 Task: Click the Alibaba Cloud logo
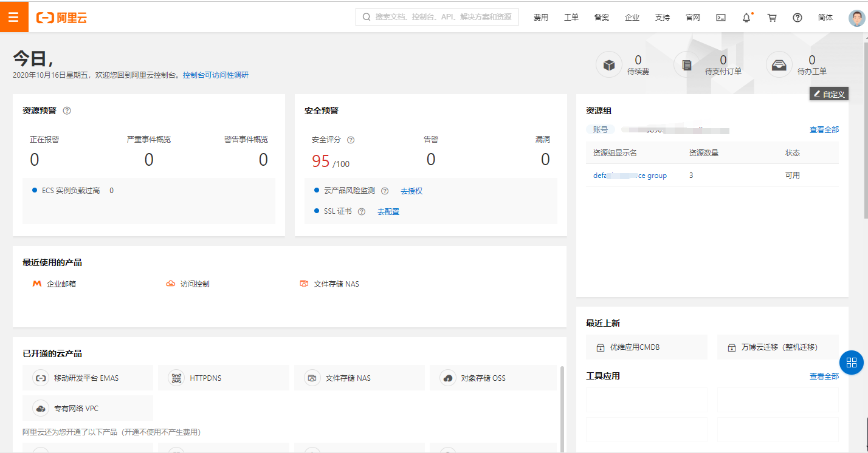[61, 18]
